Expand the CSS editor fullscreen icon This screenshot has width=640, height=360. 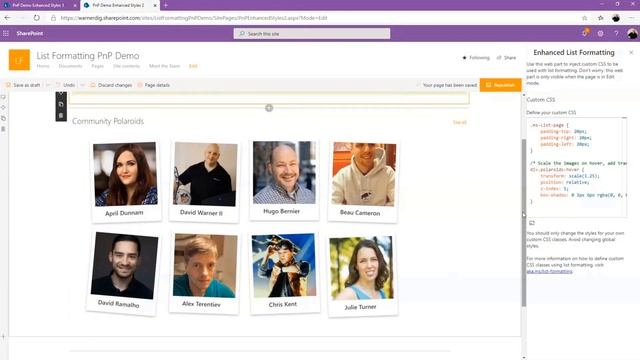click(532, 223)
